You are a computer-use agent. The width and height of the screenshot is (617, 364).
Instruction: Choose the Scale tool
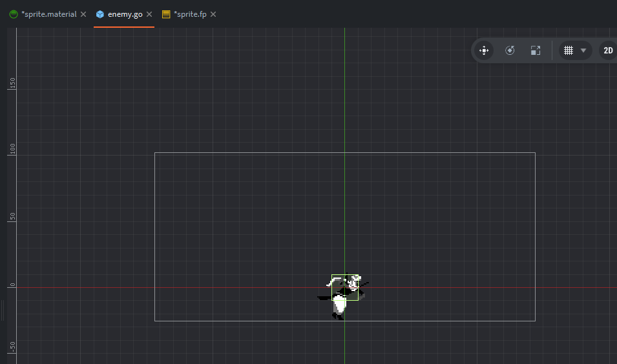pyautogui.click(x=535, y=50)
